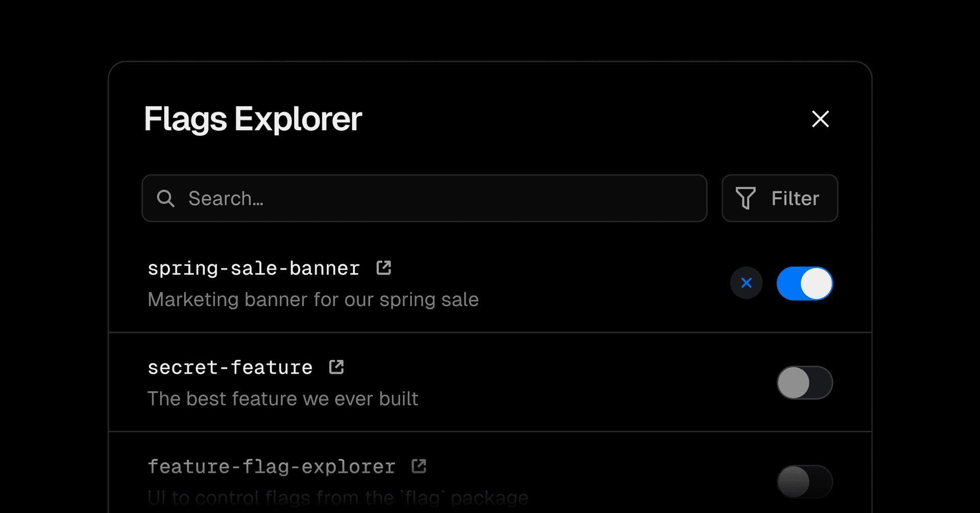The width and height of the screenshot is (980, 513).
Task: Select the spring-sale-banner flag name
Action: coord(254,268)
